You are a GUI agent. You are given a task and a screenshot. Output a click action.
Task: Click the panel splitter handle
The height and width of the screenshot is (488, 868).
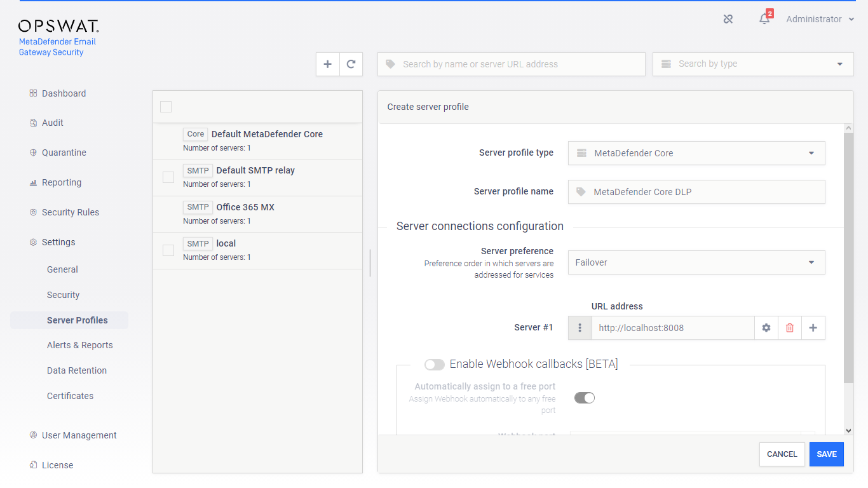coord(370,262)
